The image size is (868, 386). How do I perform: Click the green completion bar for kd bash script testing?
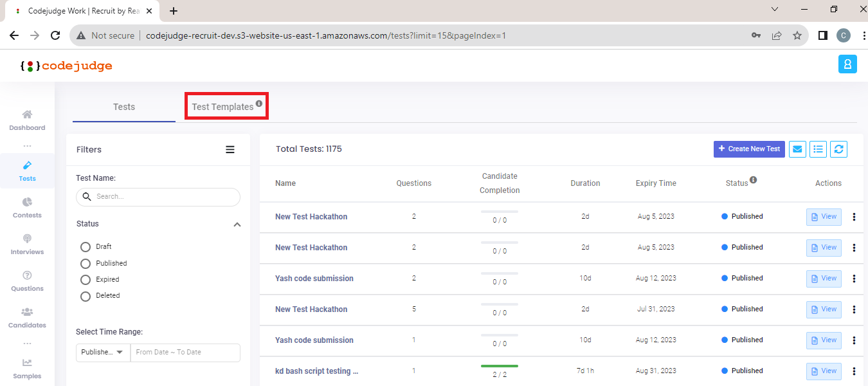[x=500, y=366]
